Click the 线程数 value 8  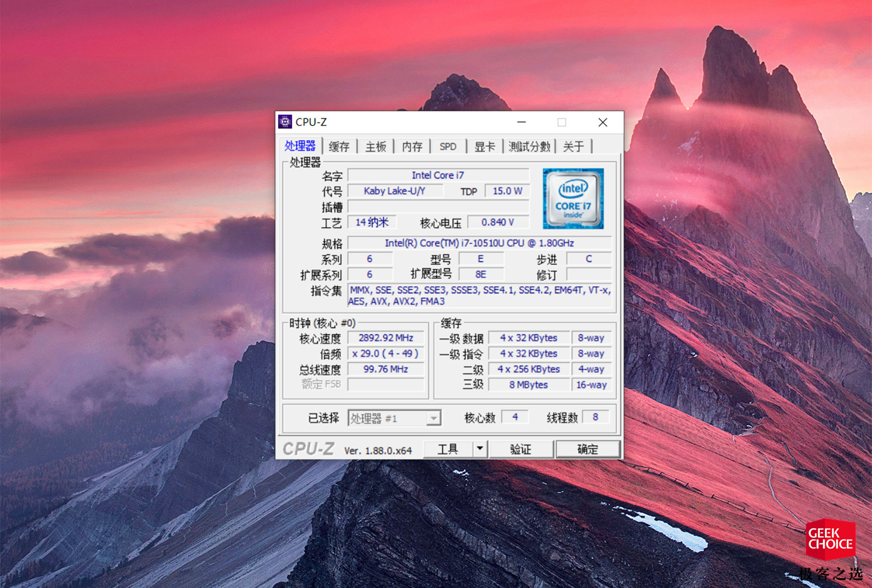[x=595, y=417]
